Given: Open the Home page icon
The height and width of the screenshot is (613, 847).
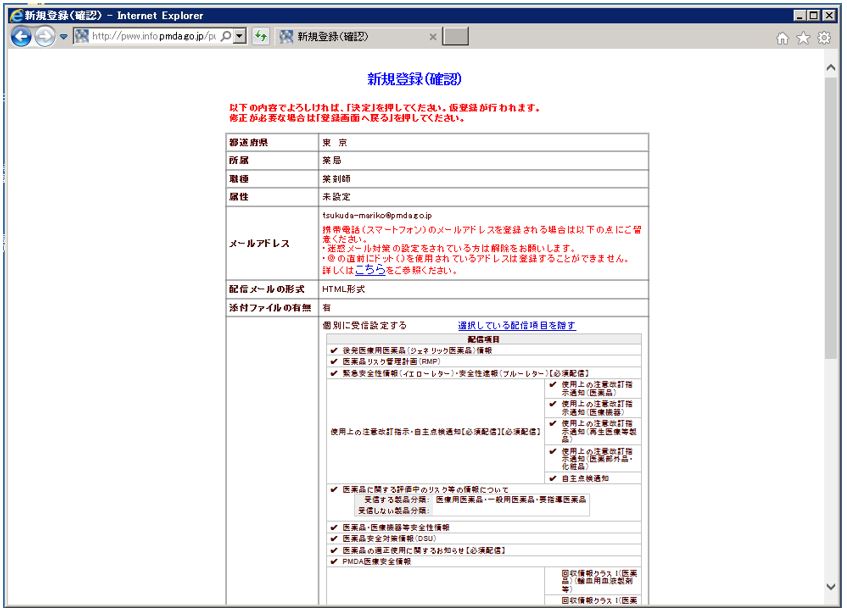Looking at the screenshot, I should [782, 38].
